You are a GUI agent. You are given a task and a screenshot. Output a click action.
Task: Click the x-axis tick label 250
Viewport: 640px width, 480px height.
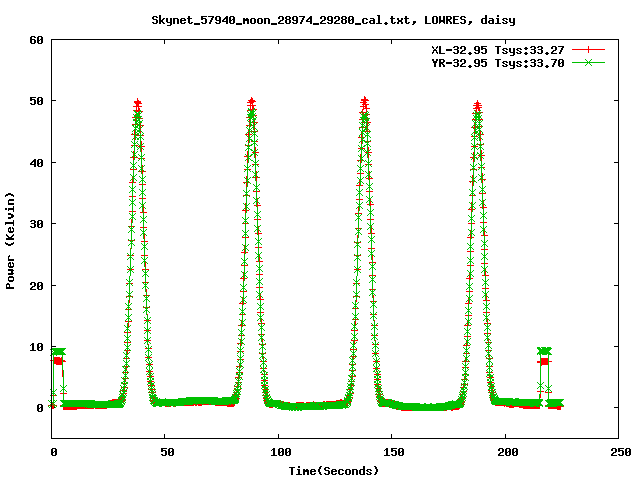620,452
